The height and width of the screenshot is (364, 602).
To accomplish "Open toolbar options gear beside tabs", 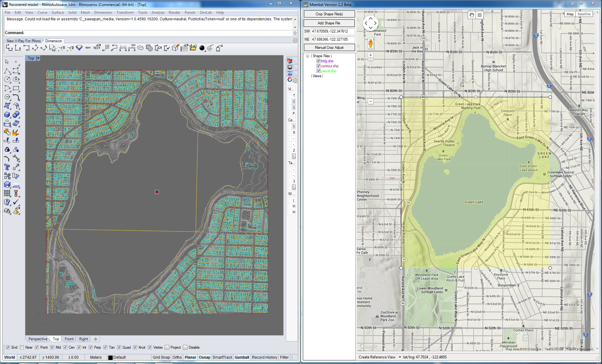I will (295, 41).
